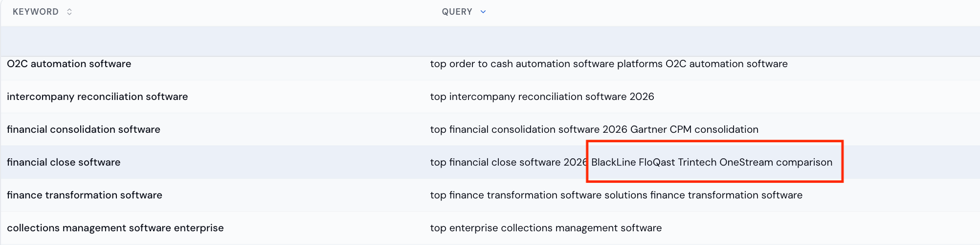Click 'O2C automation software' at query end
The height and width of the screenshot is (245, 980).
click(x=727, y=64)
